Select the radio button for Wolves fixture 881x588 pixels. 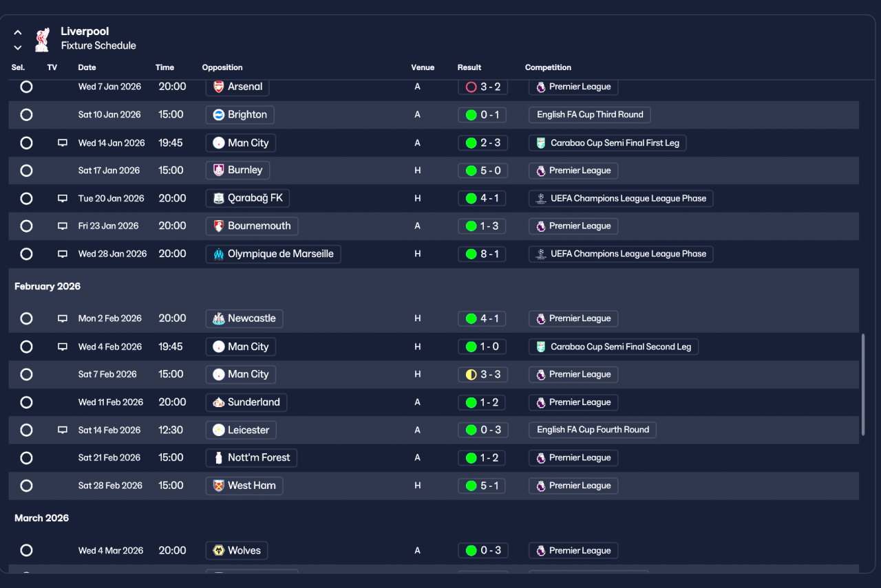pos(26,550)
